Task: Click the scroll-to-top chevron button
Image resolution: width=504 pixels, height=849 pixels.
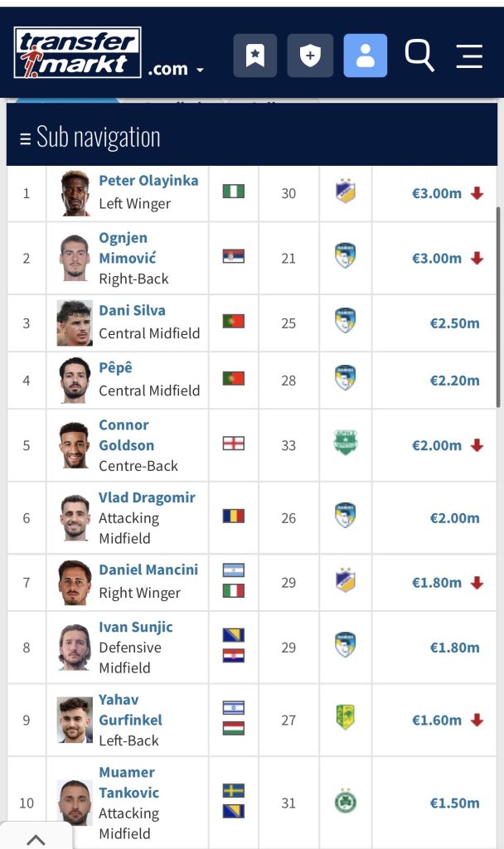Action: [x=36, y=838]
